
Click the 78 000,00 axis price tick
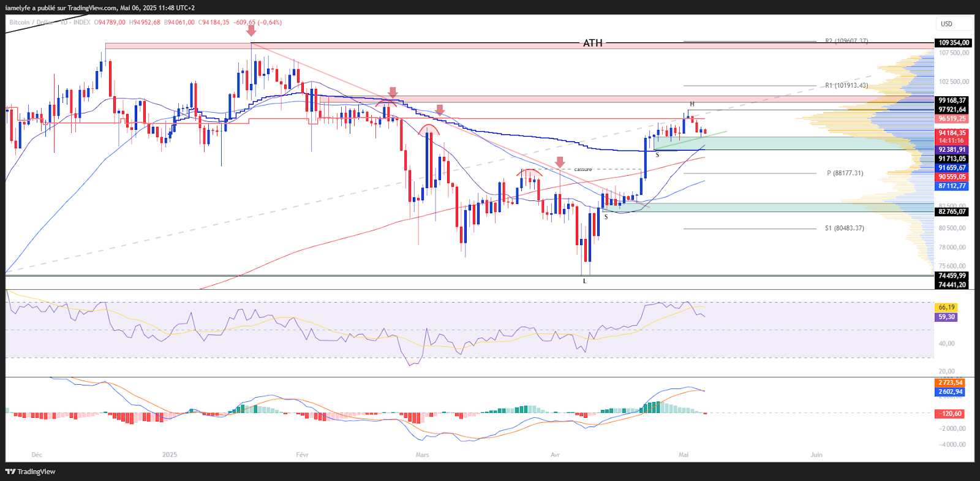[952, 247]
